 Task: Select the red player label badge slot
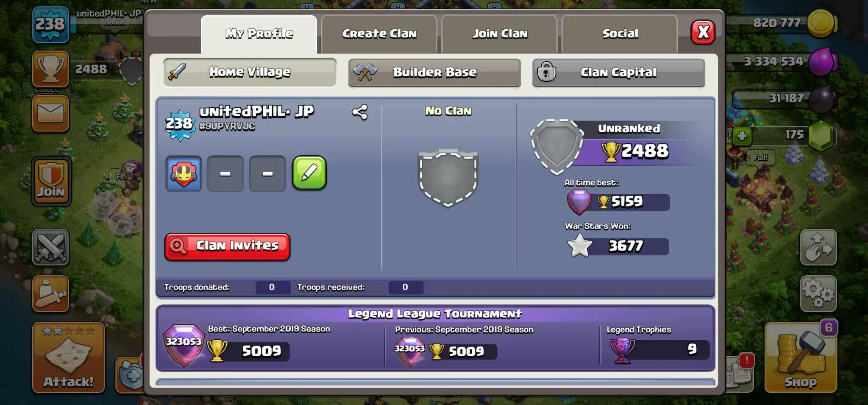click(183, 173)
